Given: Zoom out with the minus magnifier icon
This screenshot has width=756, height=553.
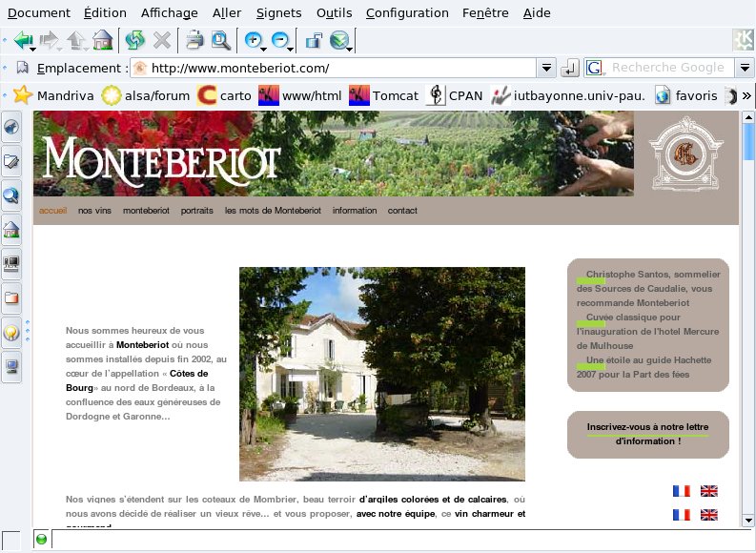Looking at the screenshot, I should [280, 40].
